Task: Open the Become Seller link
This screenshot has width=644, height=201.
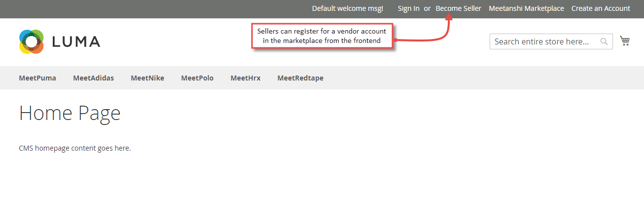Action: [459, 8]
